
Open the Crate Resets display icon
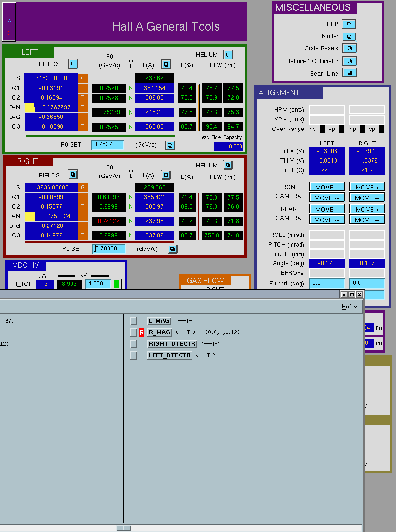pyautogui.click(x=349, y=48)
